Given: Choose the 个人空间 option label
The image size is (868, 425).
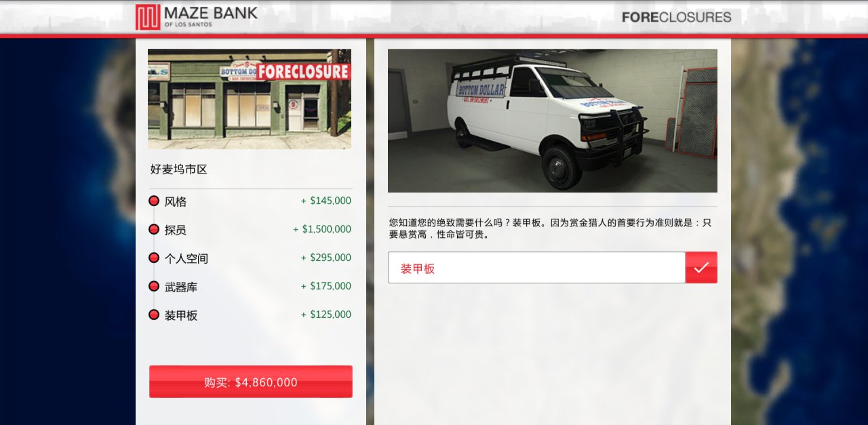Looking at the screenshot, I should click(x=186, y=258).
